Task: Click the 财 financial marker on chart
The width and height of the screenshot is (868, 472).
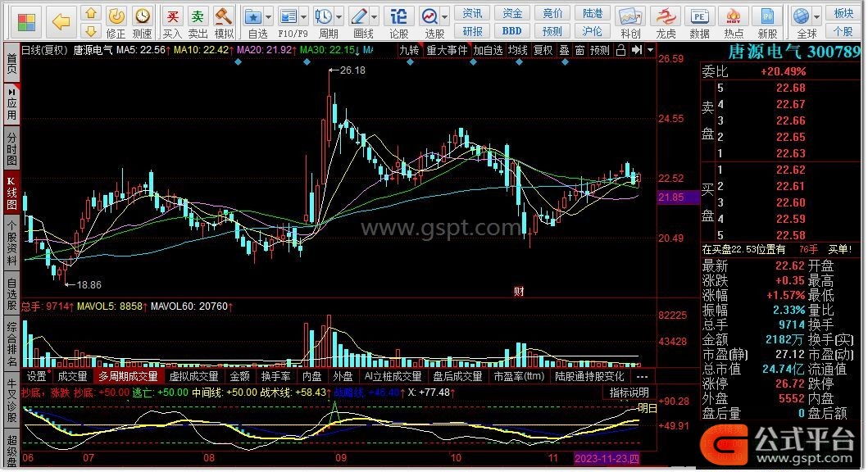Action: click(519, 292)
